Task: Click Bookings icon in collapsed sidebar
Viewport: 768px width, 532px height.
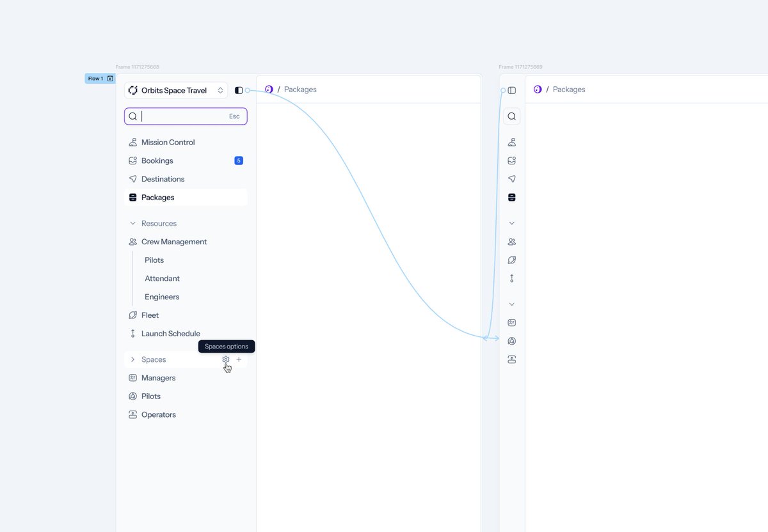Action: [x=511, y=160]
